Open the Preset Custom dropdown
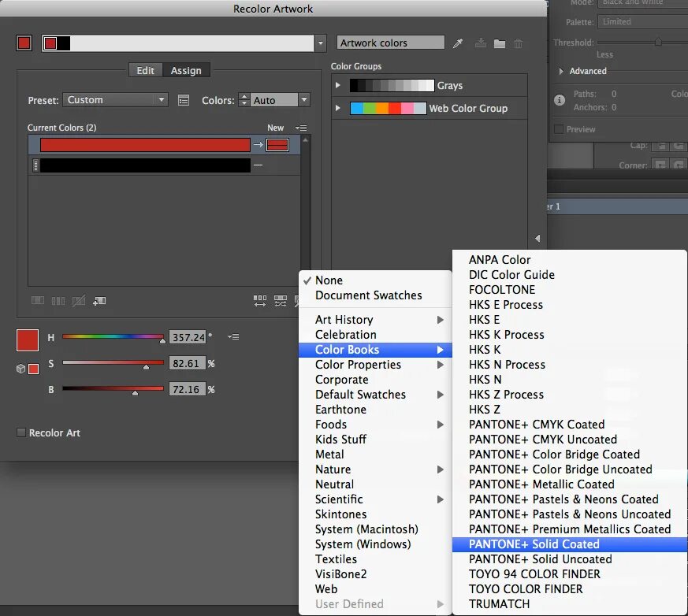 (115, 100)
